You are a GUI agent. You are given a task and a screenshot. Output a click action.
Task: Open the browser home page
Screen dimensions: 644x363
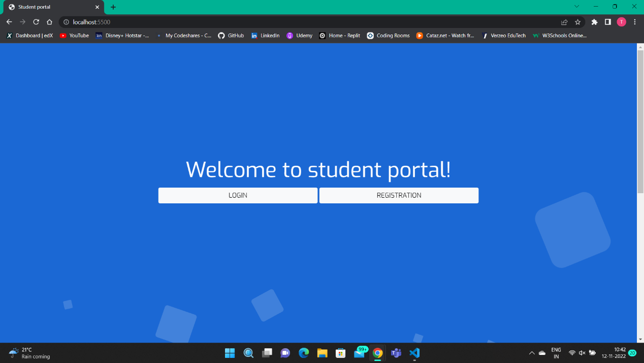pyautogui.click(x=49, y=22)
